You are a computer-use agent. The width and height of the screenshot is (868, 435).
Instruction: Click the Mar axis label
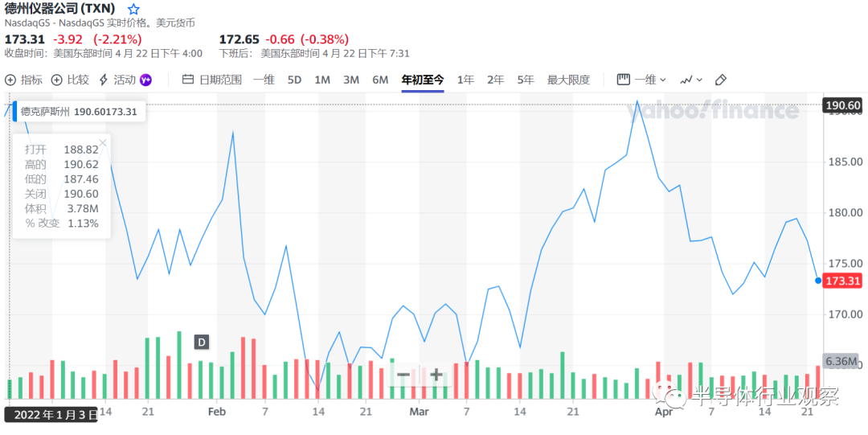(419, 412)
